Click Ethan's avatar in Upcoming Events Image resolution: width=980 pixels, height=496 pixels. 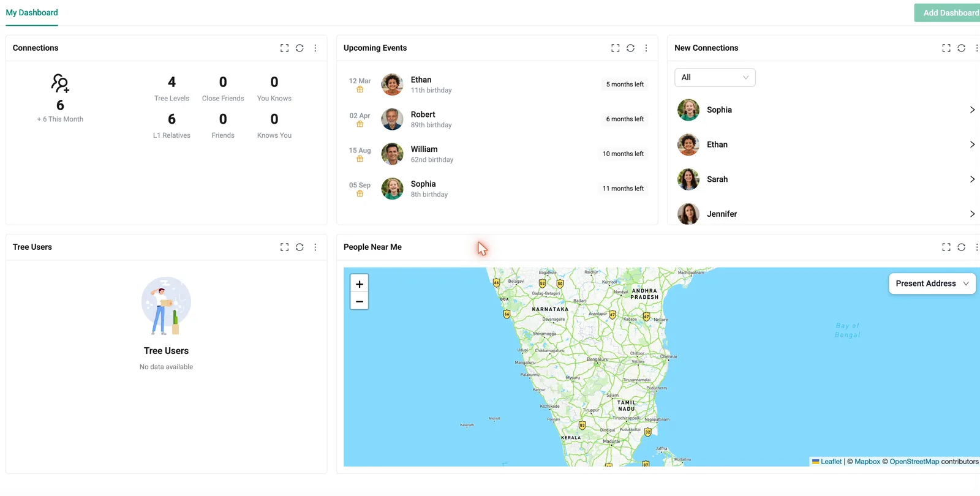click(x=392, y=85)
